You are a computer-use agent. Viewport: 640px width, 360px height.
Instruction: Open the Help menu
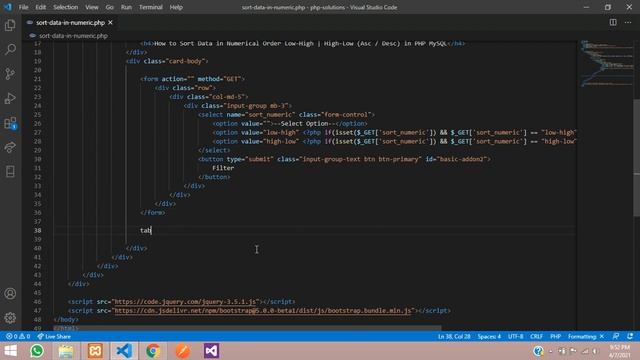tap(176, 7)
